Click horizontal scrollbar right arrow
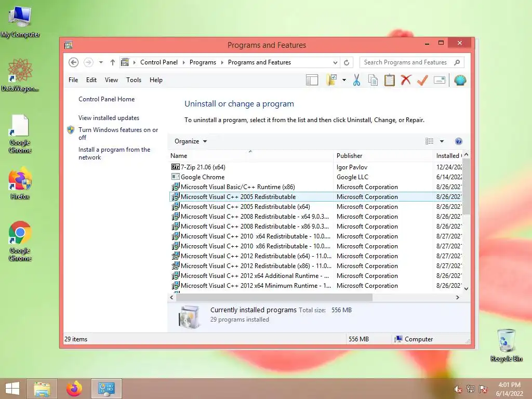This screenshot has height=399, width=532. pos(457,298)
